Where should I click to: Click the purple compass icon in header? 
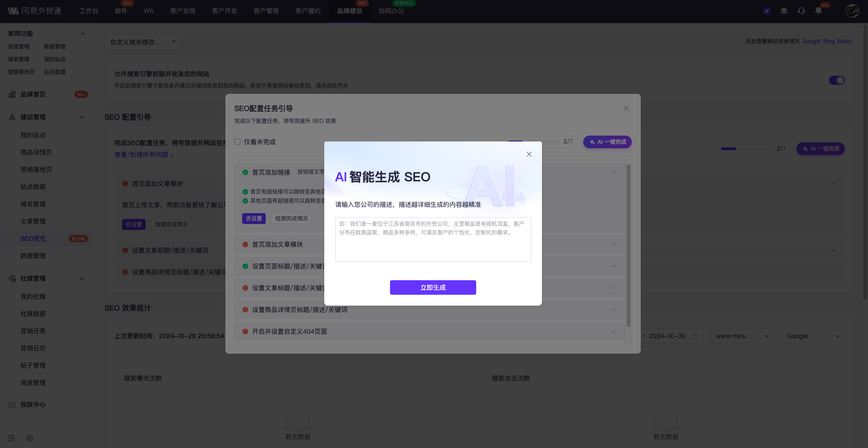click(767, 11)
